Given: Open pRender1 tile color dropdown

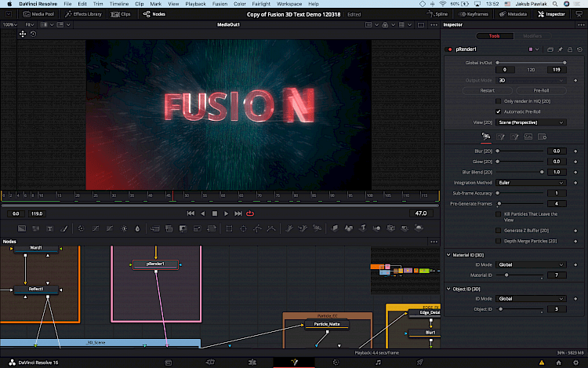Looking at the screenshot, I should [x=534, y=49].
